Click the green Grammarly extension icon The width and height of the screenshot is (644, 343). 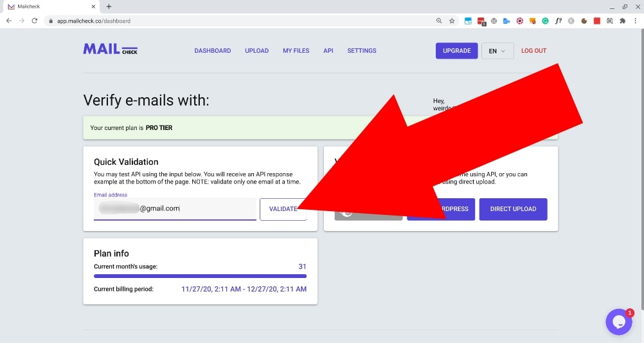(x=545, y=21)
